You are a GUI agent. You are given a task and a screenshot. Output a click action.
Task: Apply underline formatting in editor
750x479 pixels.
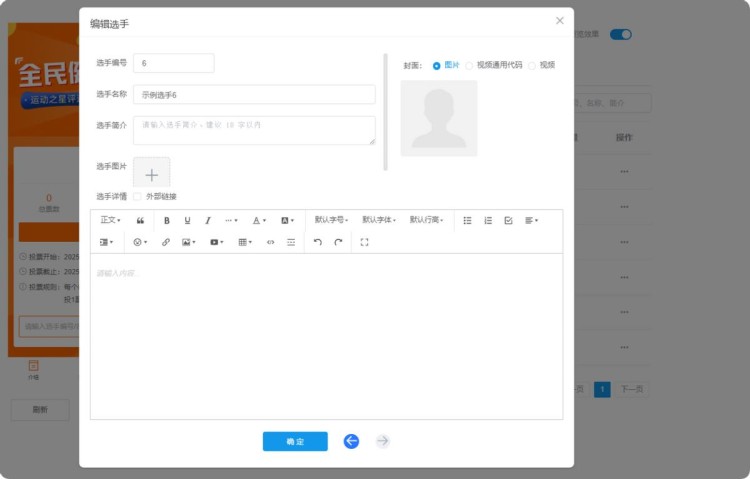pyautogui.click(x=187, y=220)
